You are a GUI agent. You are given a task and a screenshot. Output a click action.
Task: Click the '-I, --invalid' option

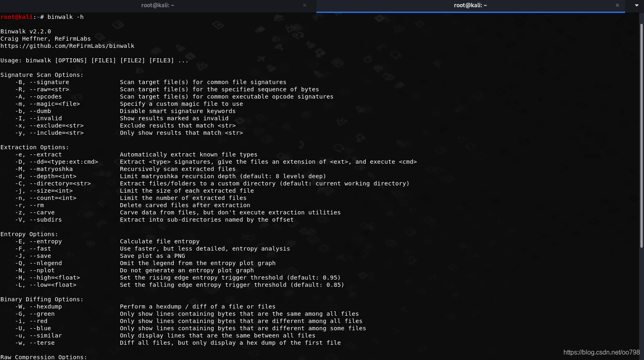[39, 118]
